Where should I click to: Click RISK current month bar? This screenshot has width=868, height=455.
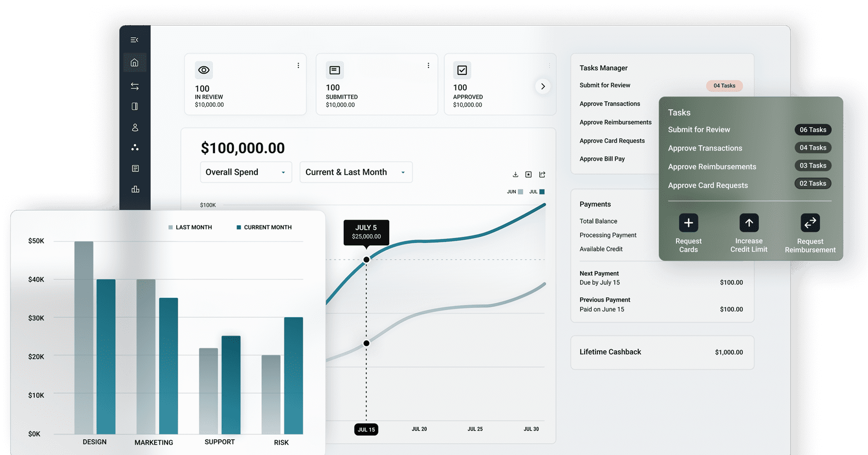[294, 376]
